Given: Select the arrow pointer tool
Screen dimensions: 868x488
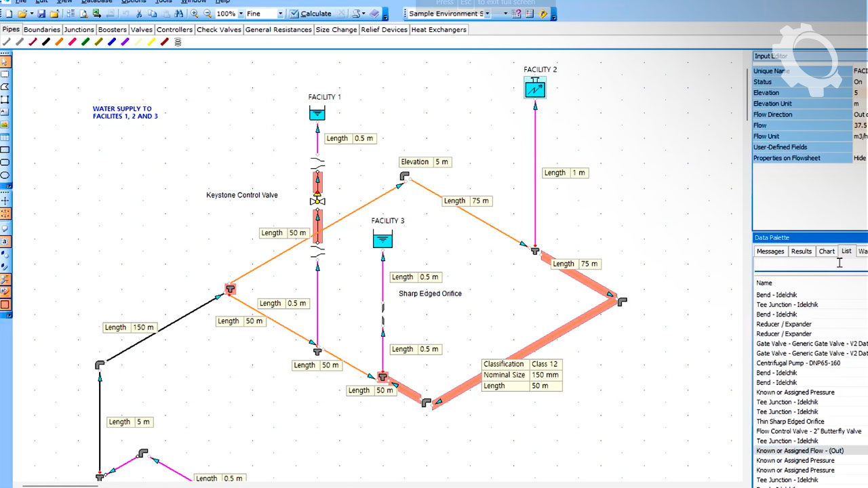Looking at the screenshot, I should [x=5, y=62].
